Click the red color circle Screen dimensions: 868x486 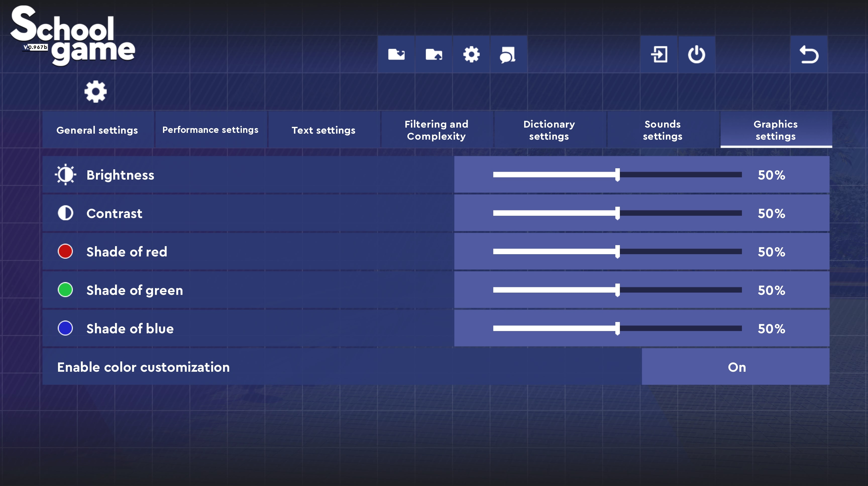pos(65,251)
